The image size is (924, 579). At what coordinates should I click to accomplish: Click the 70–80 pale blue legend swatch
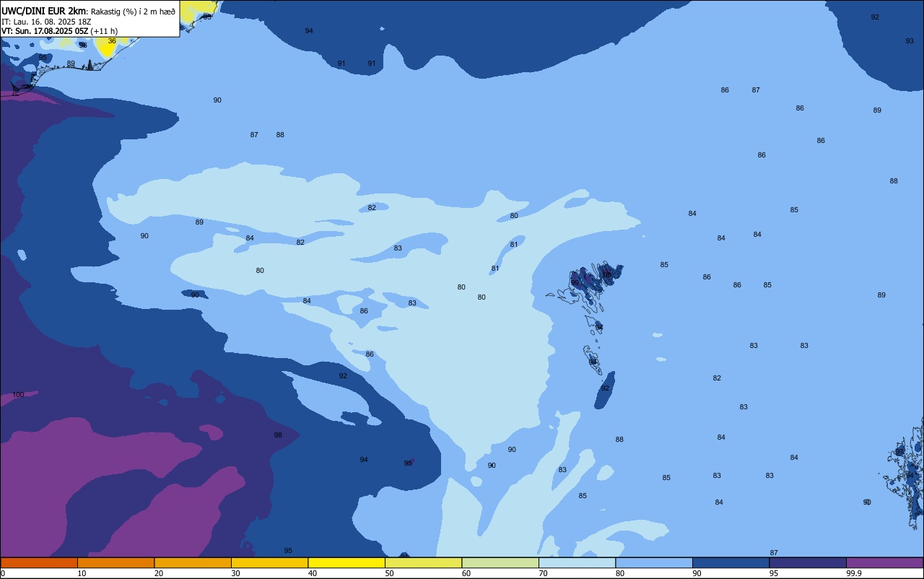point(577,562)
